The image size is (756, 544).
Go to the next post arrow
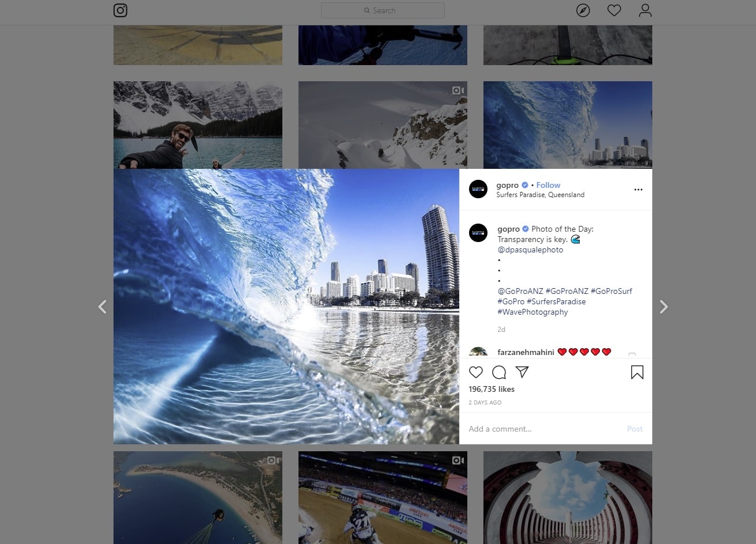[663, 307]
